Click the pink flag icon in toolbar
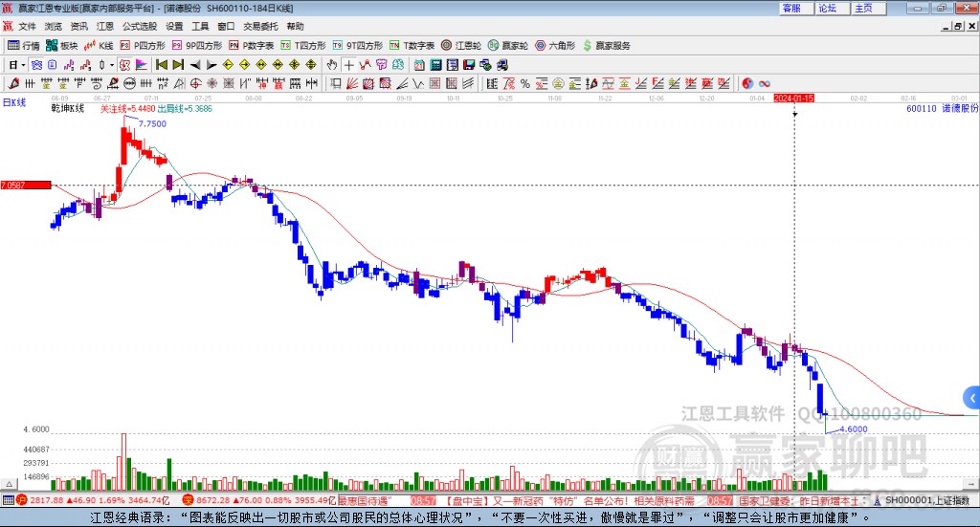 coord(142,65)
